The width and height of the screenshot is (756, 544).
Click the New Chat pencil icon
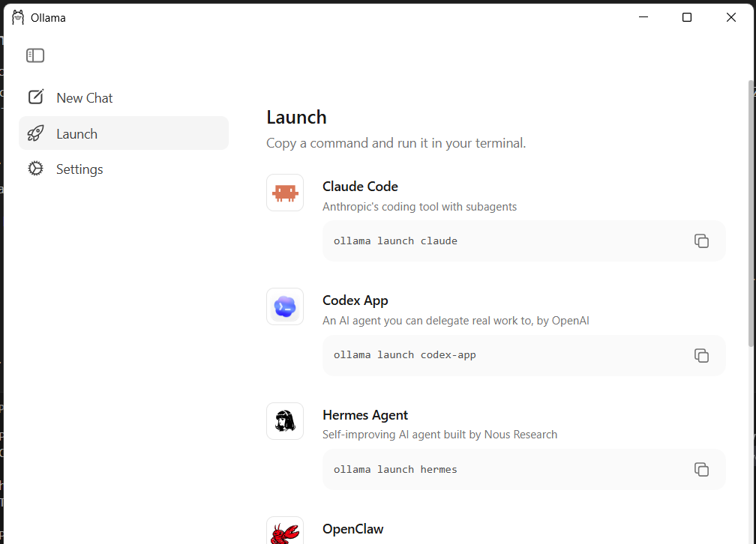coord(36,97)
